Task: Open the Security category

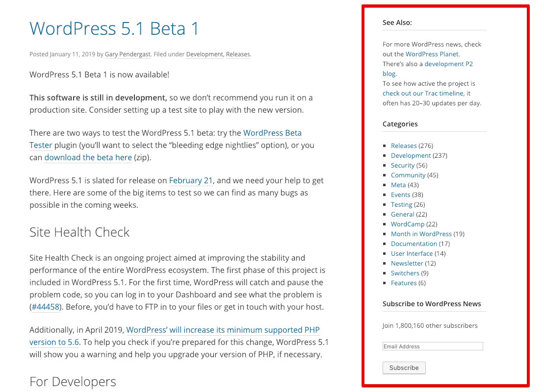Action: click(403, 165)
